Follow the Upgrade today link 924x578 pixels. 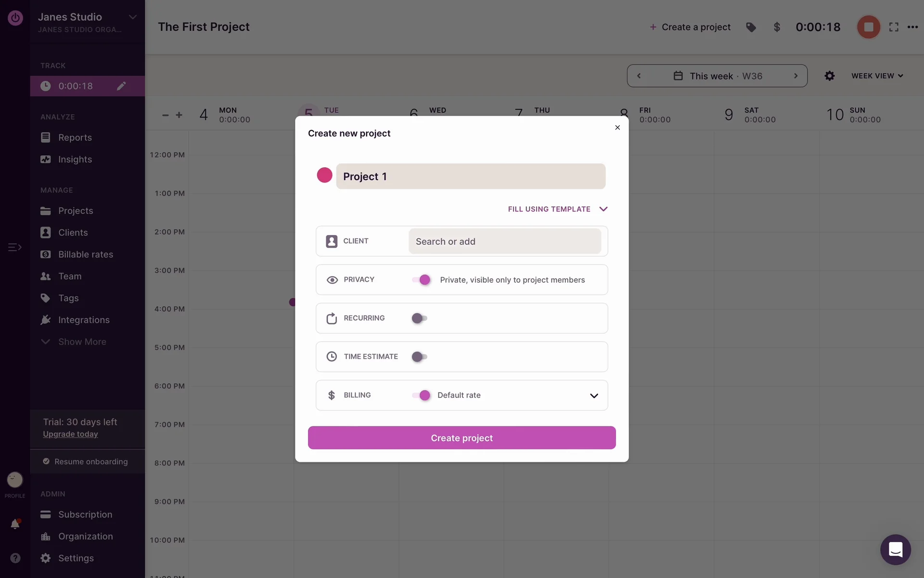click(70, 434)
